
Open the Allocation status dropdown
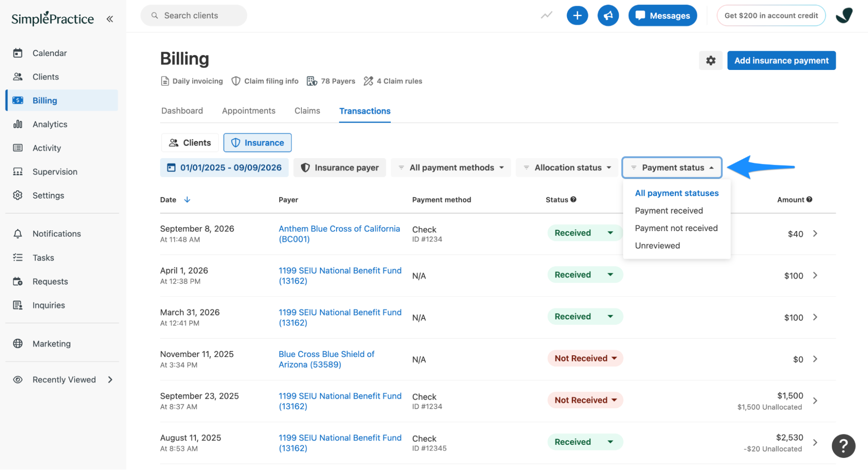pos(567,168)
